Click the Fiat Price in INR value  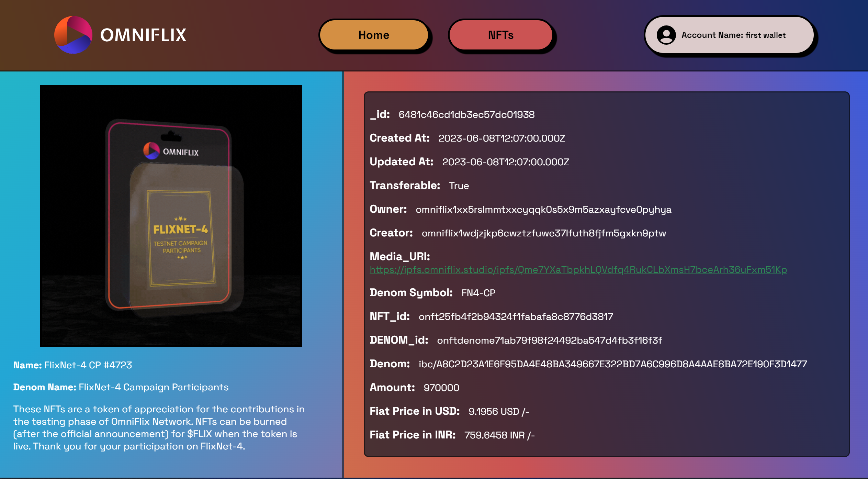pos(499,435)
